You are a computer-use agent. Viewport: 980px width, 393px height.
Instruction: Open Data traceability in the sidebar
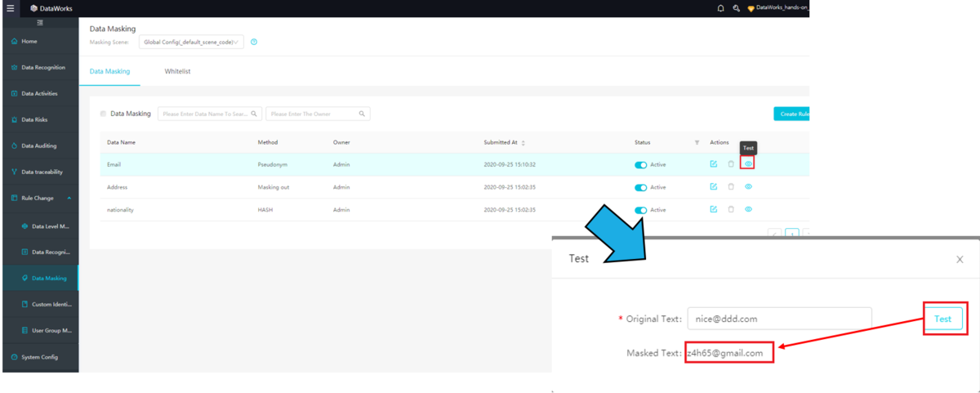(x=40, y=172)
